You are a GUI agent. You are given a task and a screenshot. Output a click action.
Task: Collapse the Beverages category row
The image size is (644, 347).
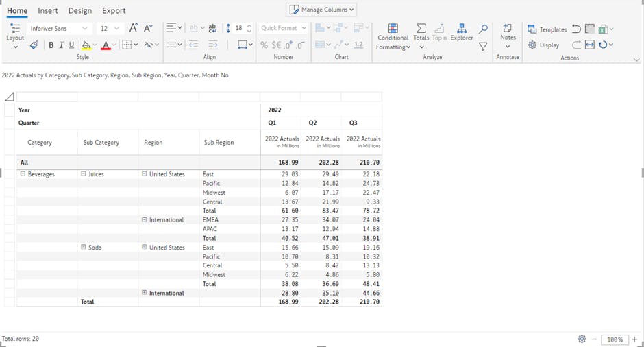coord(23,174)
